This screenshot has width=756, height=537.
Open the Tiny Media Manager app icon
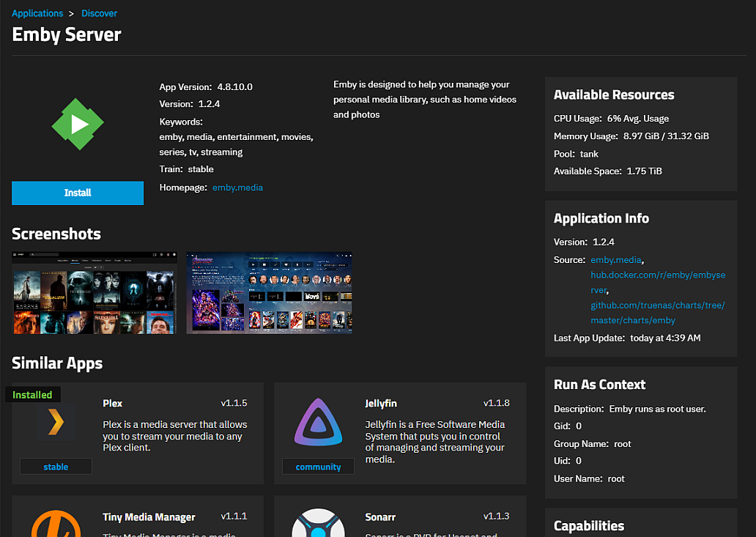coord(56,524)
